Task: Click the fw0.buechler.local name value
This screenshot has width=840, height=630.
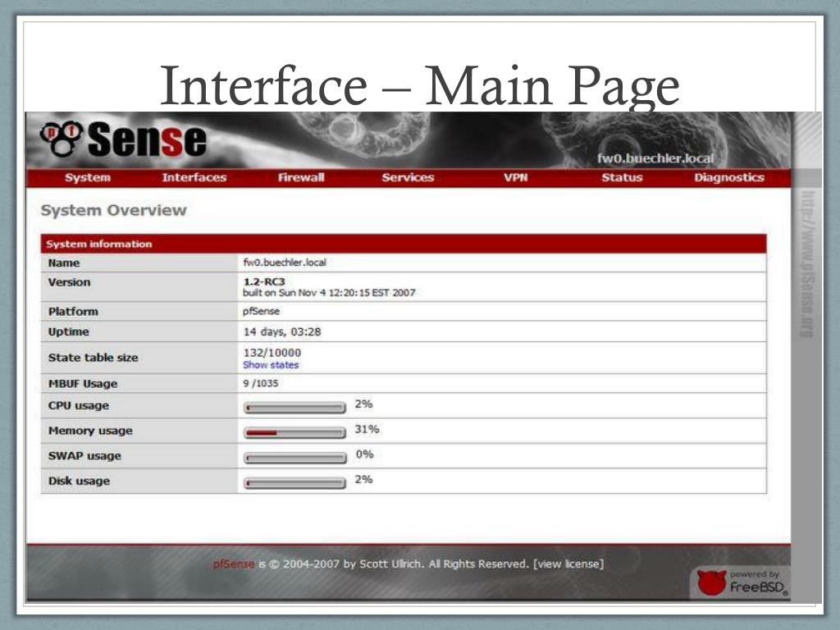Action: point(285,262)
